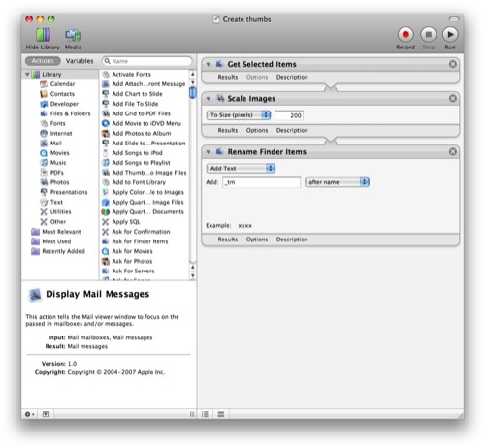Viewport: 485px width, 448px height.
Task: Collapse the Get Selected Items action
Action: pyautogui.click(x=209, y=64)
